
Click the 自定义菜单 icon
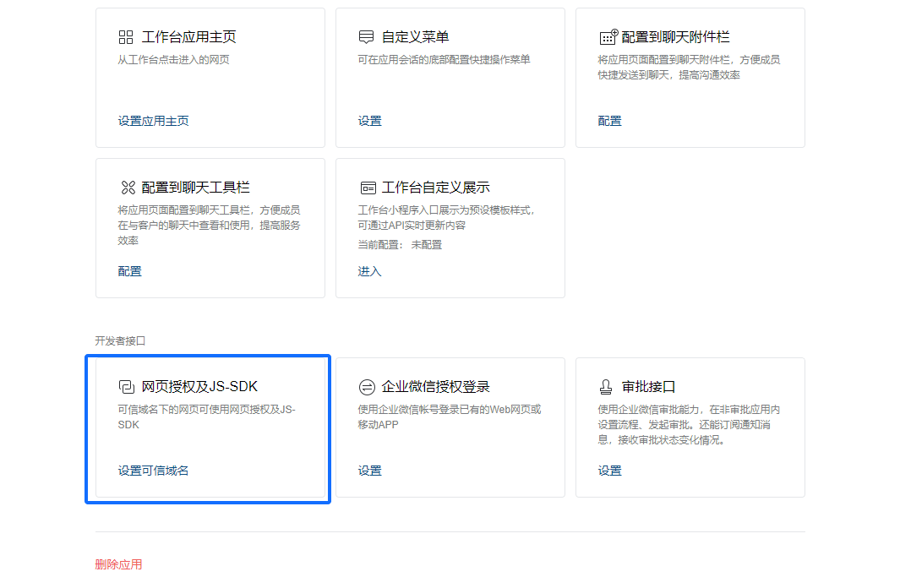click(x=366, y=37)
